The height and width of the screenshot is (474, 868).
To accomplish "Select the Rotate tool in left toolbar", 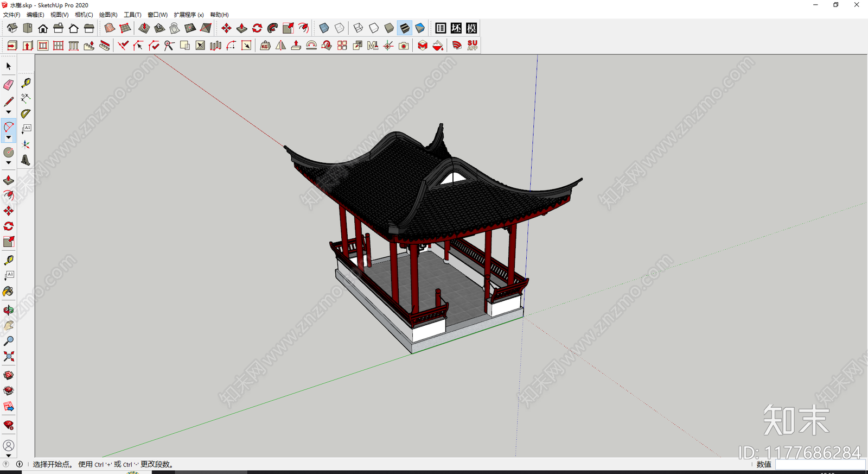I will point(9,226).
